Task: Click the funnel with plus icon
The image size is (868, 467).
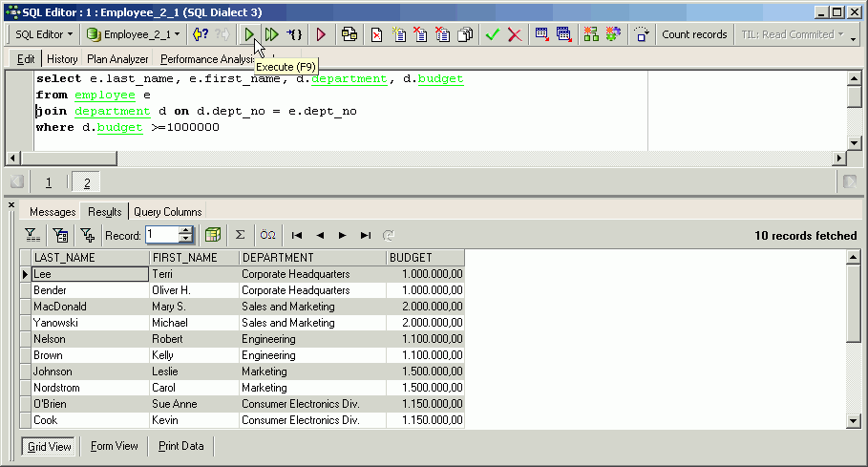Action: point(87,235)
